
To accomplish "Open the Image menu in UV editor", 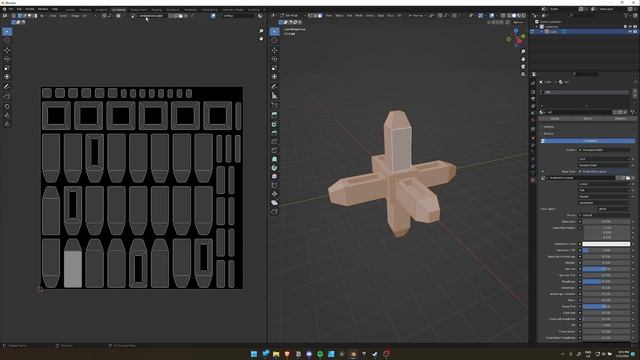I will click(75, 16).
